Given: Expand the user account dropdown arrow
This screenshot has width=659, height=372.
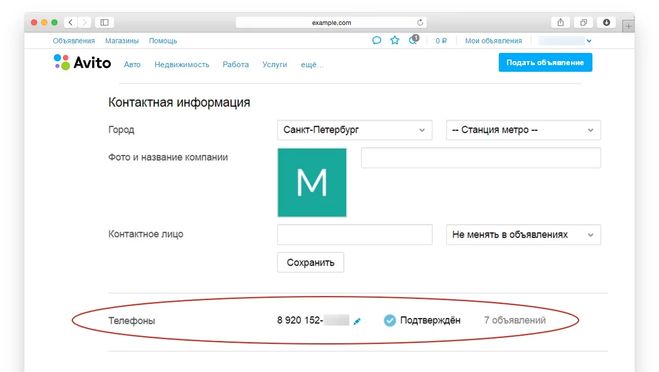Looking at the screenshot, I should pos(589,41).
